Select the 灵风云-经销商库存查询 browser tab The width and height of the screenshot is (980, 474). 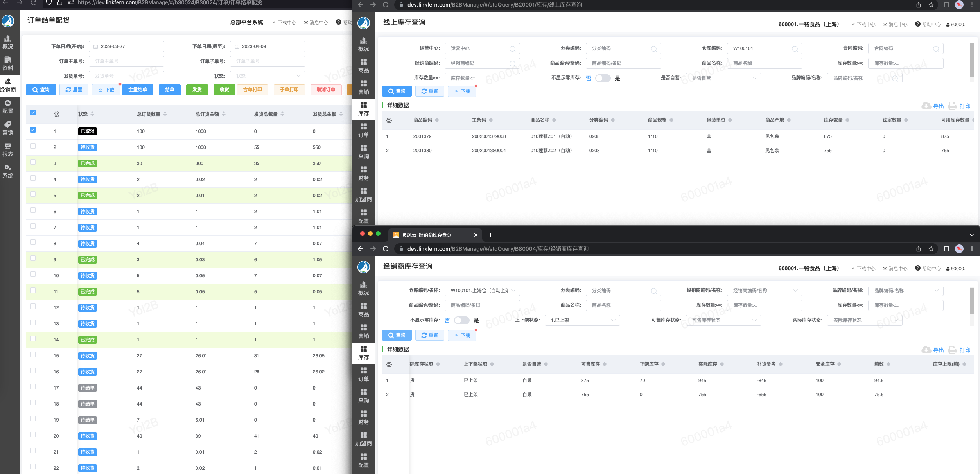(x=430, y=235)
